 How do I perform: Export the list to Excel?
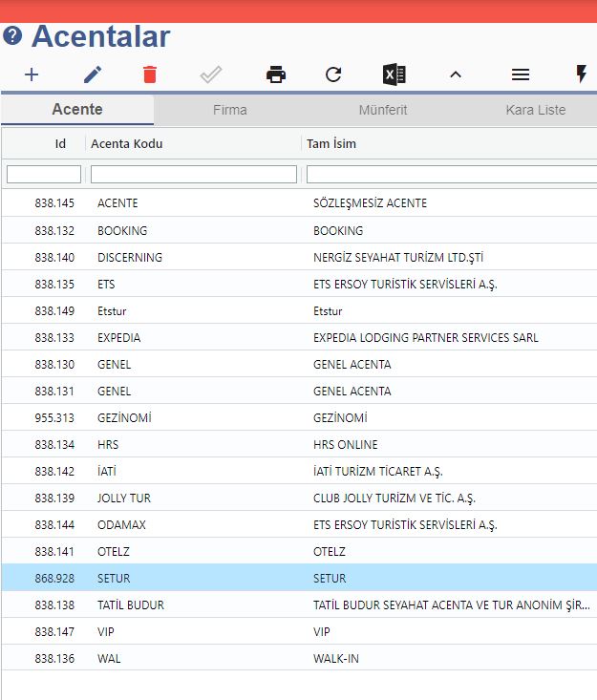[394, 74]
